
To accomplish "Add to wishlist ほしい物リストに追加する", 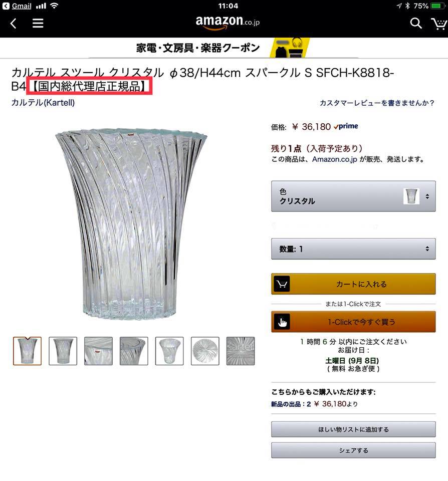I will click(x=353, y=429).
